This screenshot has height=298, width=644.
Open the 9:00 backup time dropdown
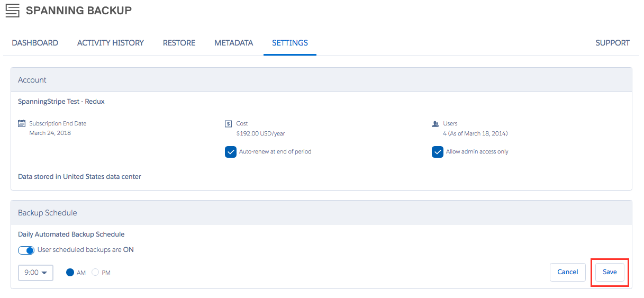36,273
